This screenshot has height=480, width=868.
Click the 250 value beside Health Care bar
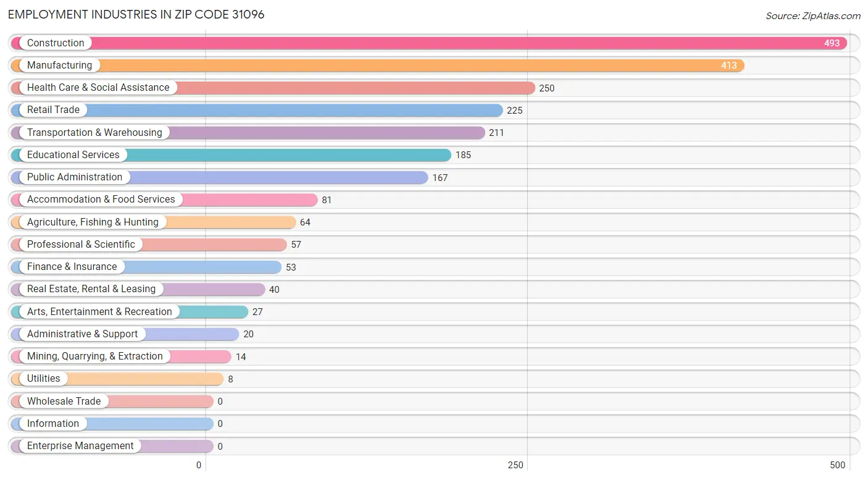547,88
